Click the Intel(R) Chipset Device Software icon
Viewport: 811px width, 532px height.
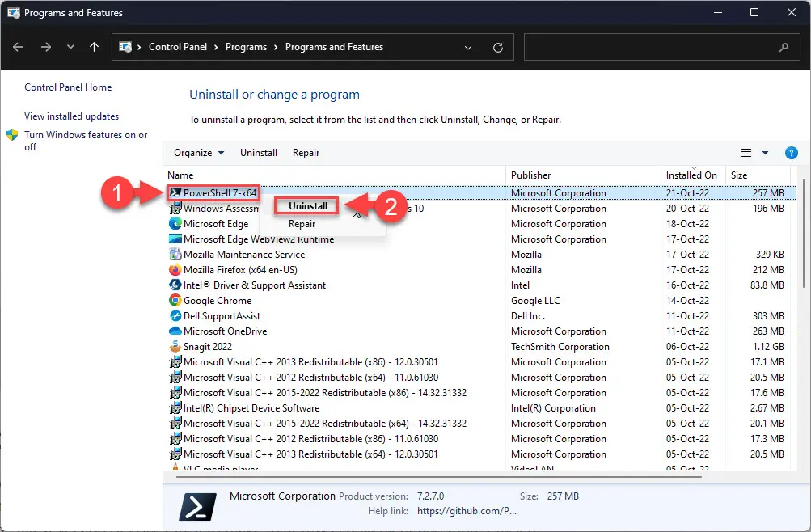pos(175,408)
